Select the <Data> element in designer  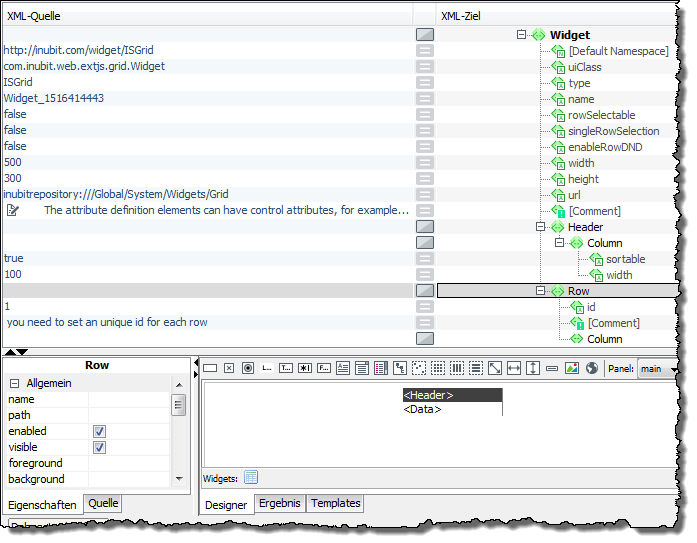(422, 409)
